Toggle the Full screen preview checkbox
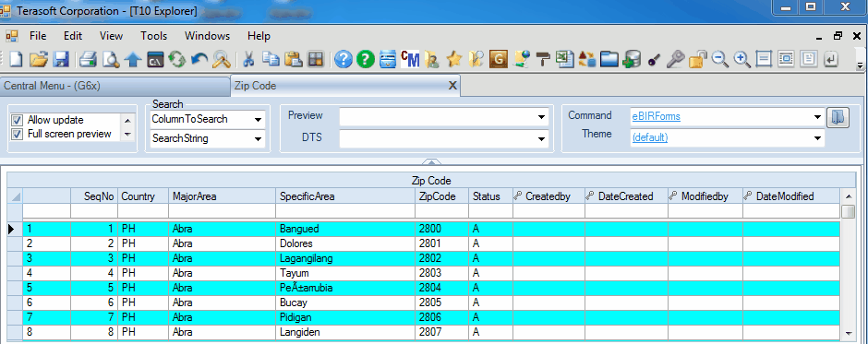868x344 pixels. [18, 134]
